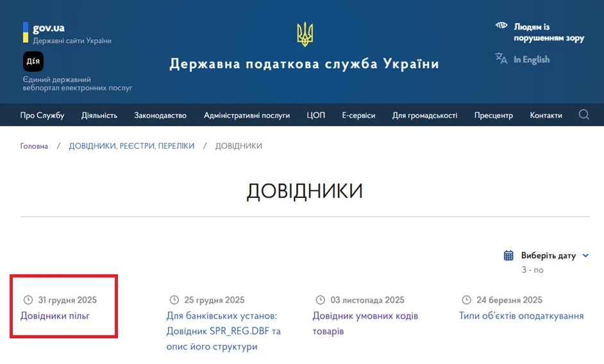Open the search magnifier icon

[583, 115]
